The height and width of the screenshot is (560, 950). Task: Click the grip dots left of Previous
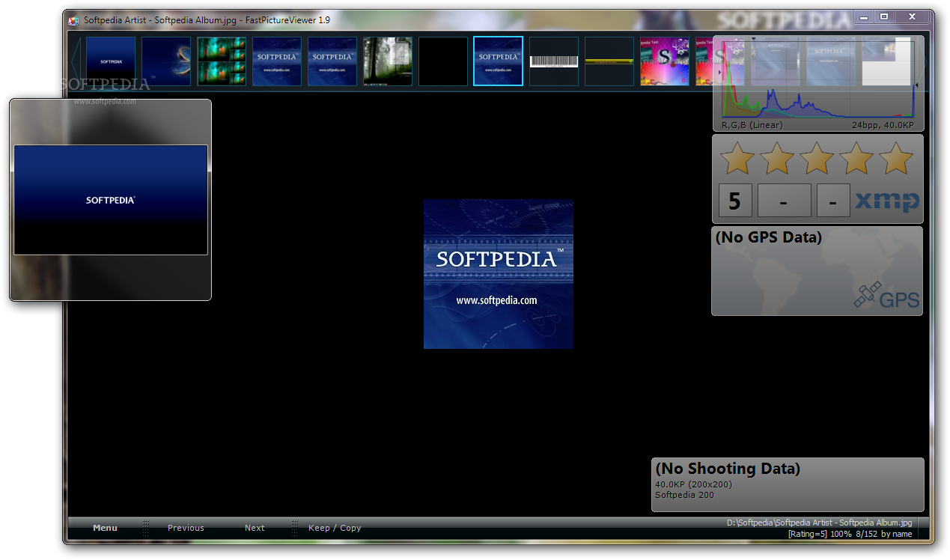click(x=146, y=528)
